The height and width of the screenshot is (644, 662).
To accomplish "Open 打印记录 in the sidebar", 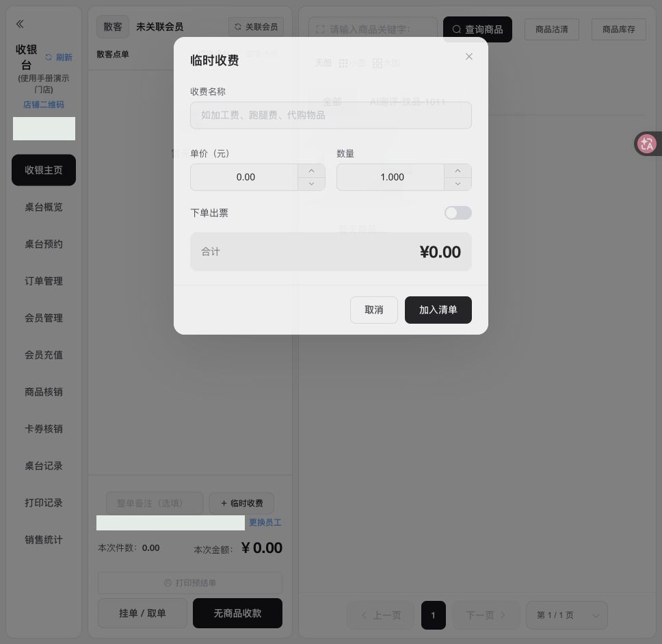I will (44, 503).
